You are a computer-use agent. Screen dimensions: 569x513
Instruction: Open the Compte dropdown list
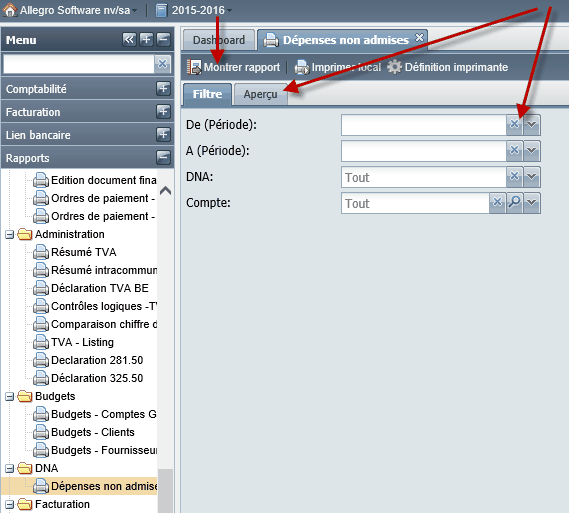pos(532,203)
